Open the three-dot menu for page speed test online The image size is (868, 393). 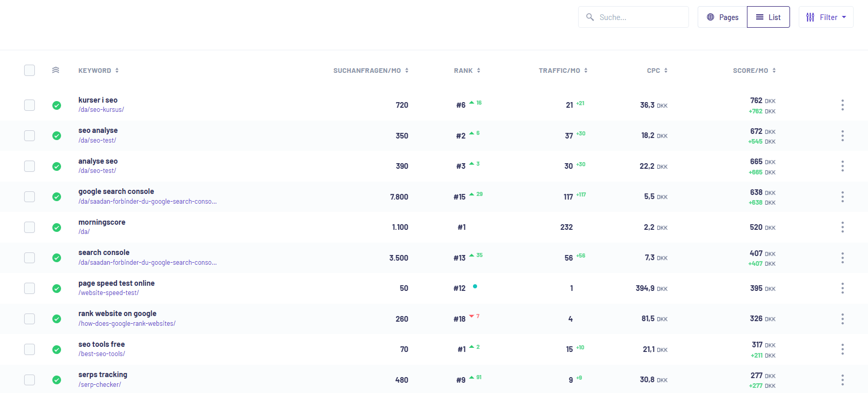click(x=842, y=288)
